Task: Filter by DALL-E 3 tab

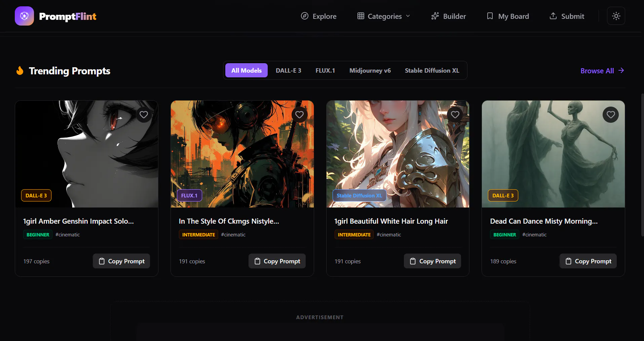Action: (289, 70)
